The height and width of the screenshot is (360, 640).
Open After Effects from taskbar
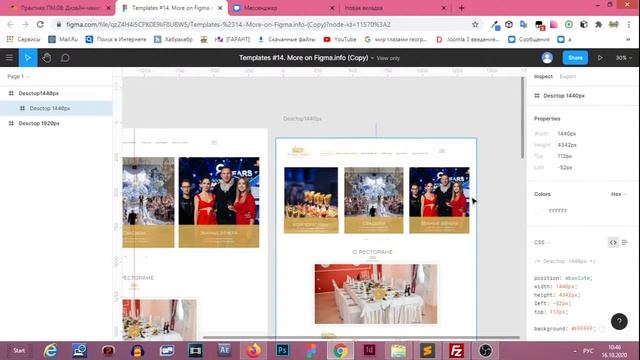[224, 351]
